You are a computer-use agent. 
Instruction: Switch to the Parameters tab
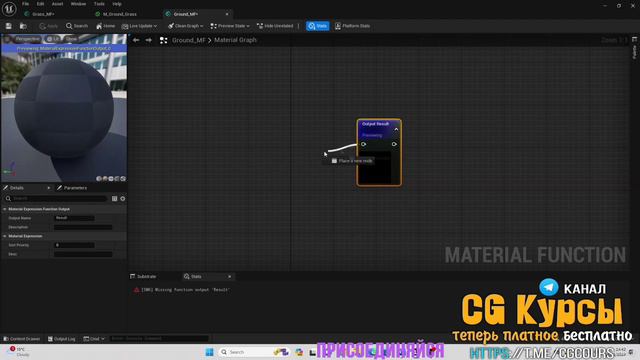[x=72, y=188]
